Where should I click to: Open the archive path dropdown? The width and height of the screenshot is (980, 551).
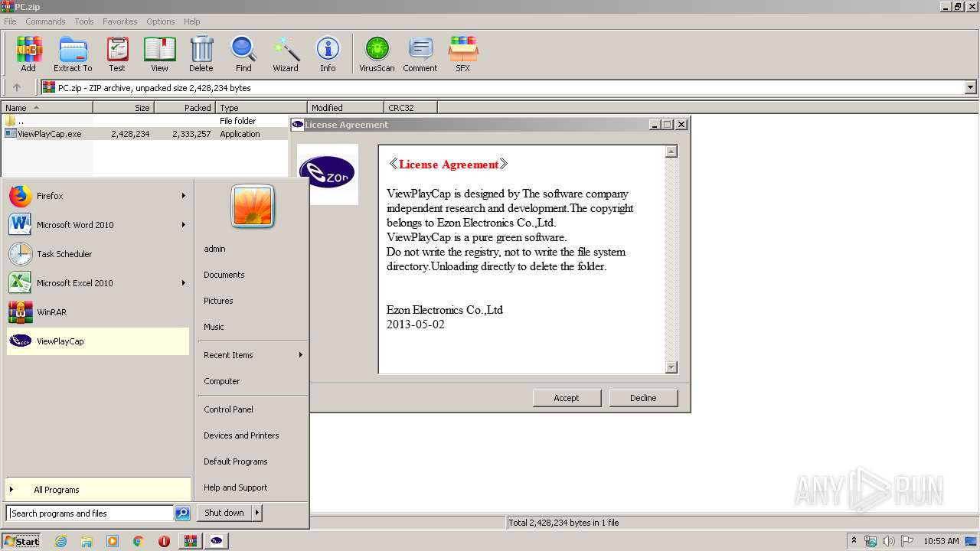(x=971, y=87)
